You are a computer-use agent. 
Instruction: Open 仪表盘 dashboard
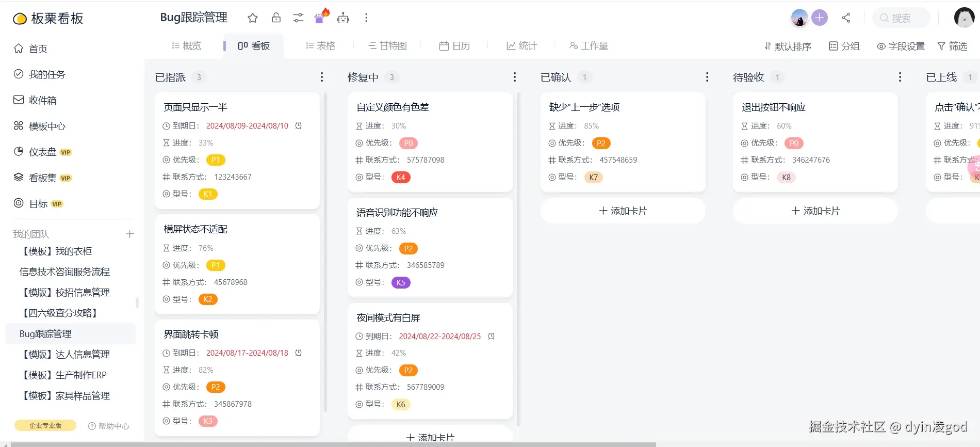tap(42, 152)
